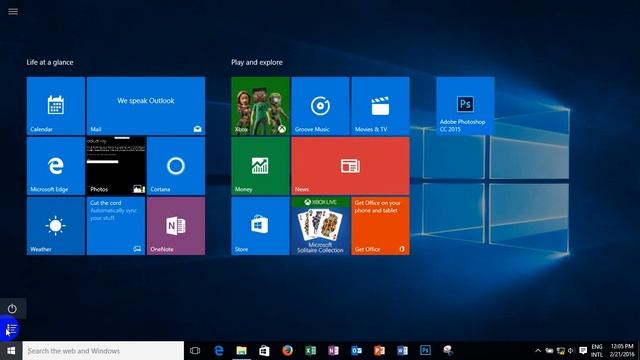Click the Power button
640x360 pixels.
(x=12, y=309)
